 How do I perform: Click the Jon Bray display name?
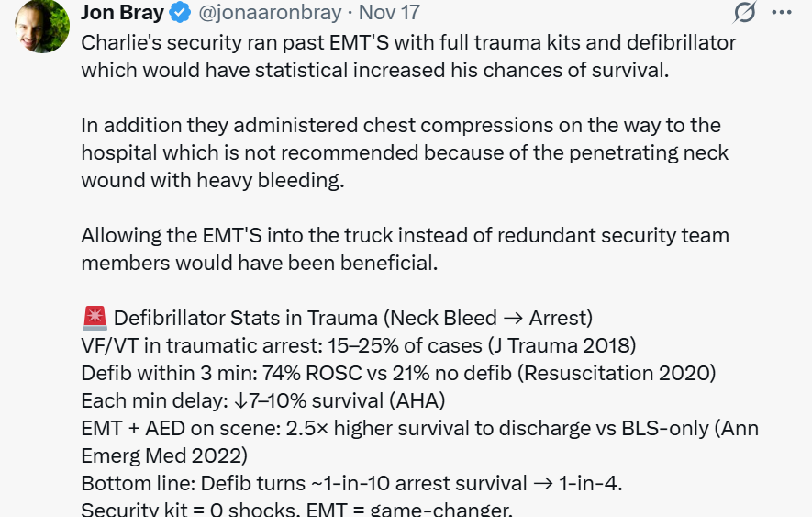point(124,14)
